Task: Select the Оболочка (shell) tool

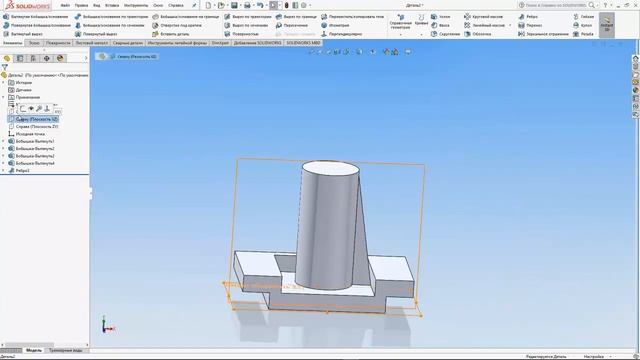Action: click(x=478, y=34)
